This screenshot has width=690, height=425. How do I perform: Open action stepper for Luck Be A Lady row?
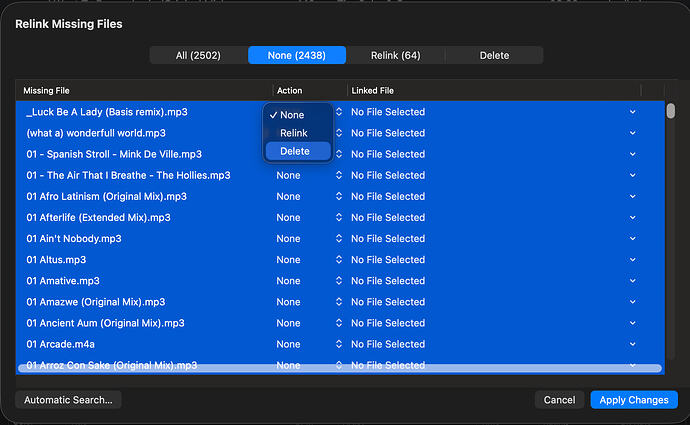point(339,112)
